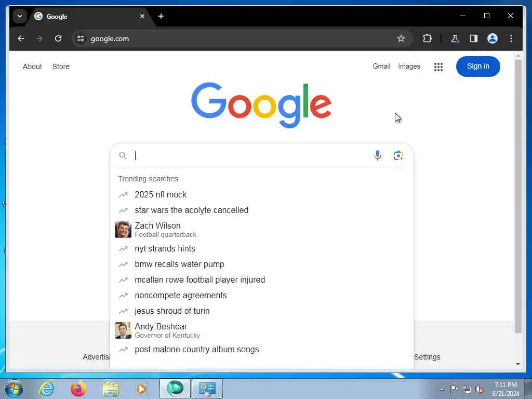
Task: Click Zach Wilson's photo thumbnail
Action: 123,230
